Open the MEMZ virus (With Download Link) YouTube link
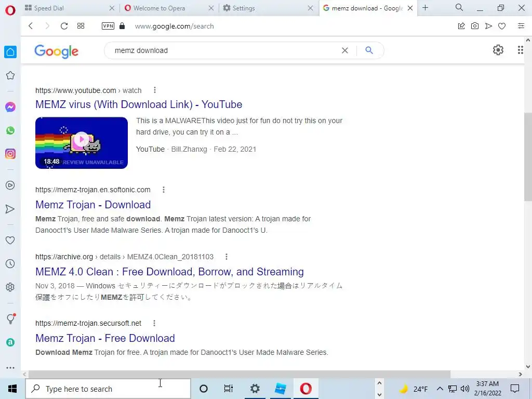This screenshot has width=532, height=399. point(139,104)
